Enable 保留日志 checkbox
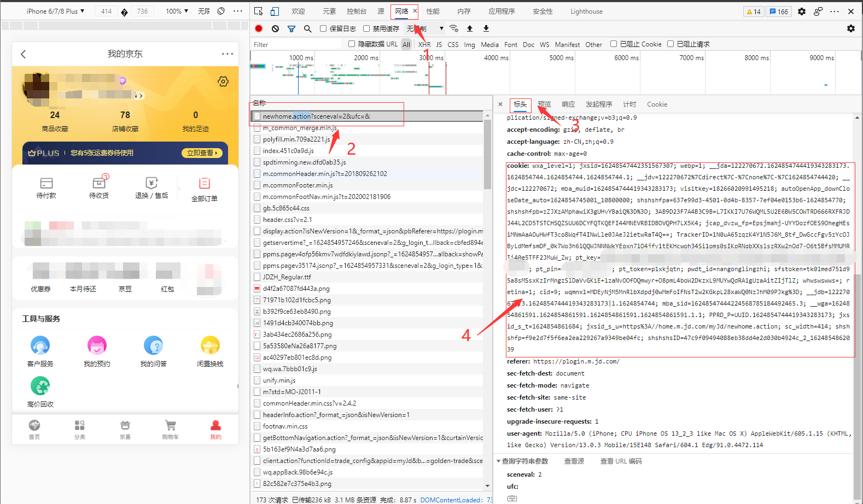Screen dimensions: 863x504 (x=323, y=28)
